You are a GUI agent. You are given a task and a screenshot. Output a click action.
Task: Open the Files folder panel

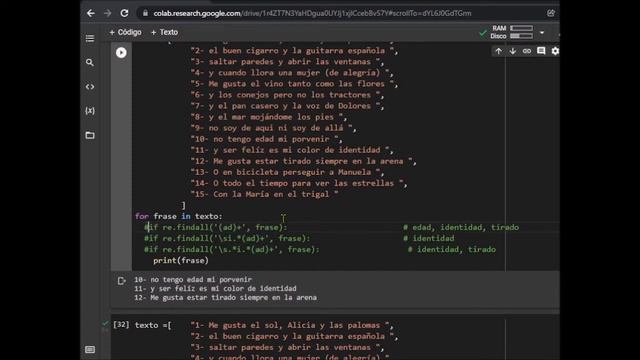click(90, 135)
